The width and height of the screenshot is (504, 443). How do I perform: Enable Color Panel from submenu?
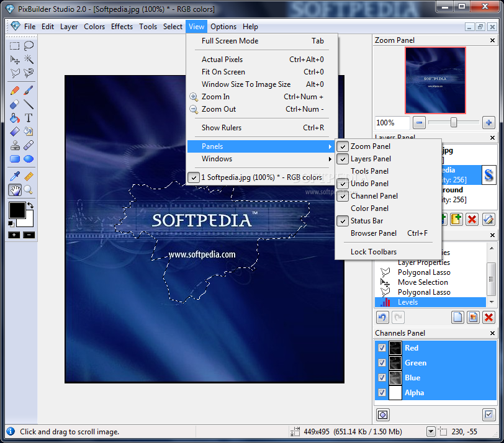(x=388, y=208)
